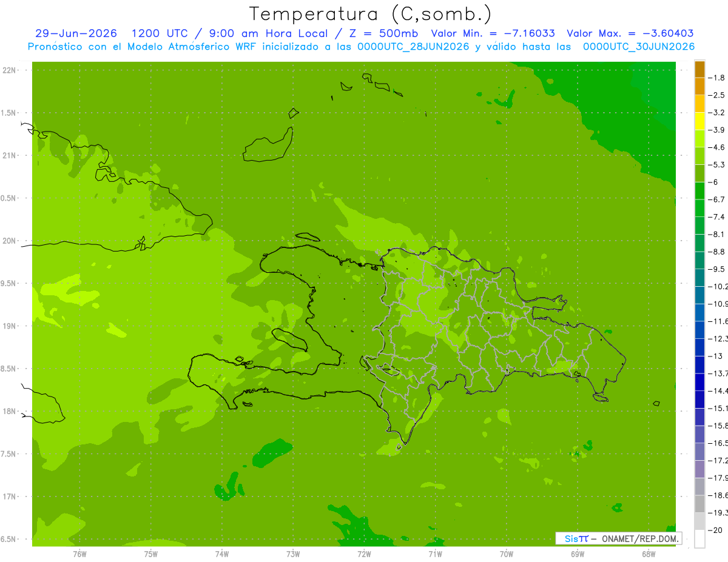Click the '72W' longitude label
This screenshot has height=562, width=728.
pyautogui.click(x=364, y=554)
